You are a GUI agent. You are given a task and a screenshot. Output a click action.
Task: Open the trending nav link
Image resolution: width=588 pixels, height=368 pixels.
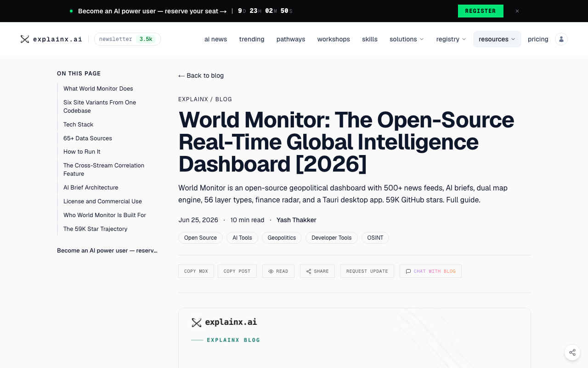coord(252,39)
